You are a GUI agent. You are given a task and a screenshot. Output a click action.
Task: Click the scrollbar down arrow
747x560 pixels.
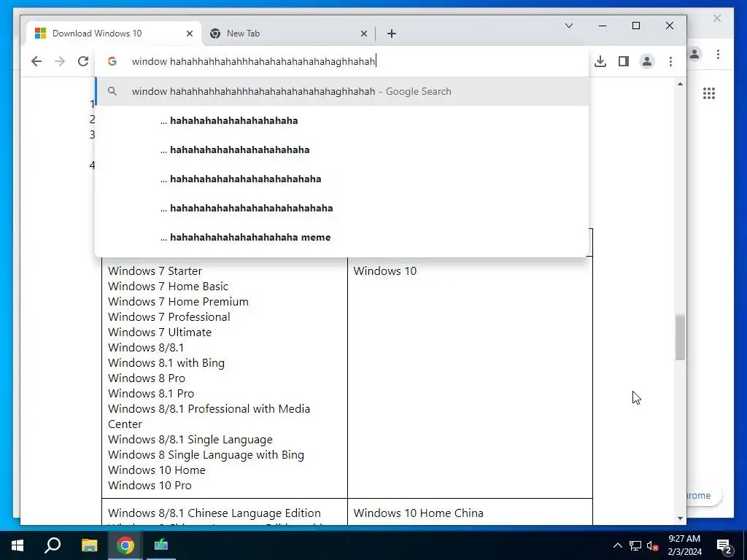pos(680,518)
